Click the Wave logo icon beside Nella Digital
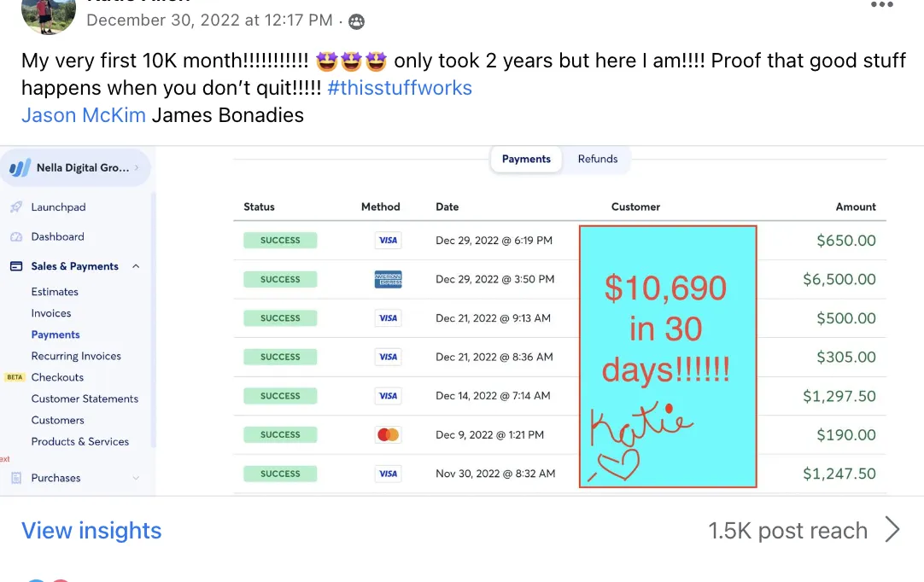924x582 pixels. (x=20, y=168)
